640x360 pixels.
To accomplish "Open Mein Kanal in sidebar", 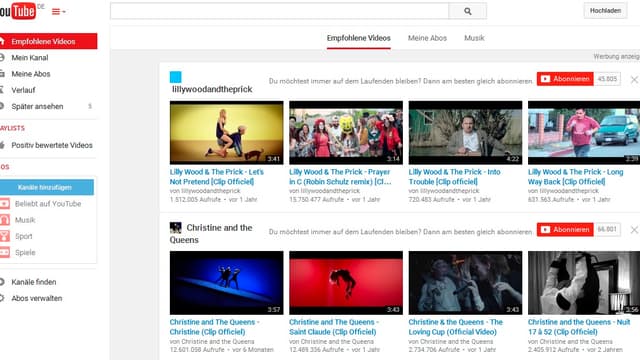I will pos(30,58).
